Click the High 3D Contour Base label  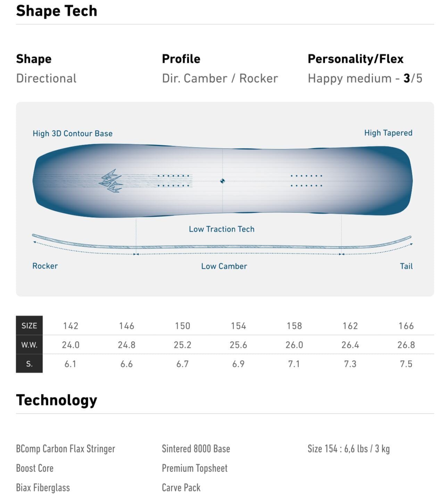click(x=73, y=134)
